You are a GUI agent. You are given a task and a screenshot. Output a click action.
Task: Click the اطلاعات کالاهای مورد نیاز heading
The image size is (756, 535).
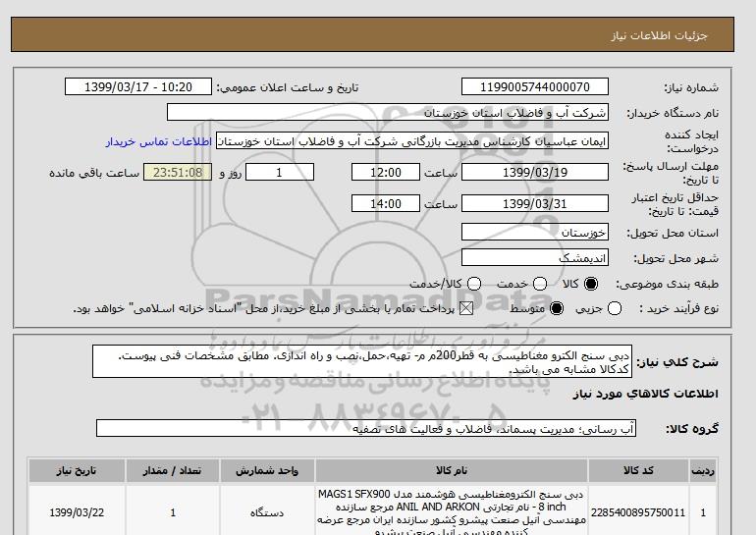646,394
